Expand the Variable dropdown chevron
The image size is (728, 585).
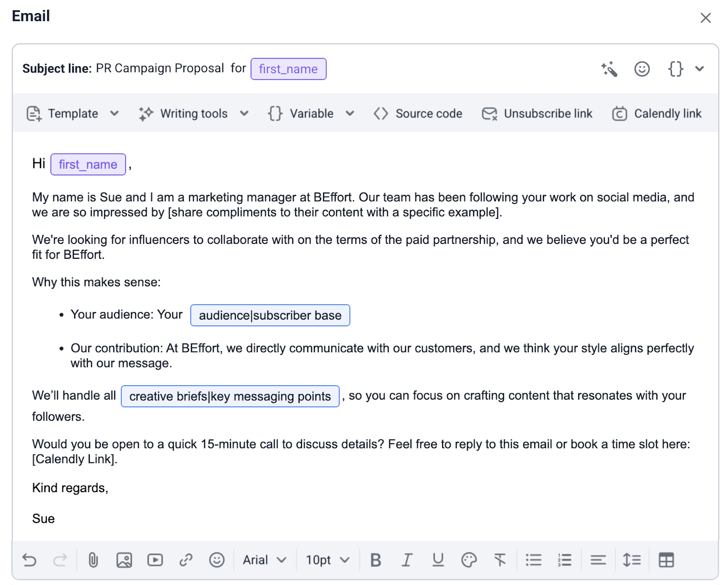click(350, 113)
